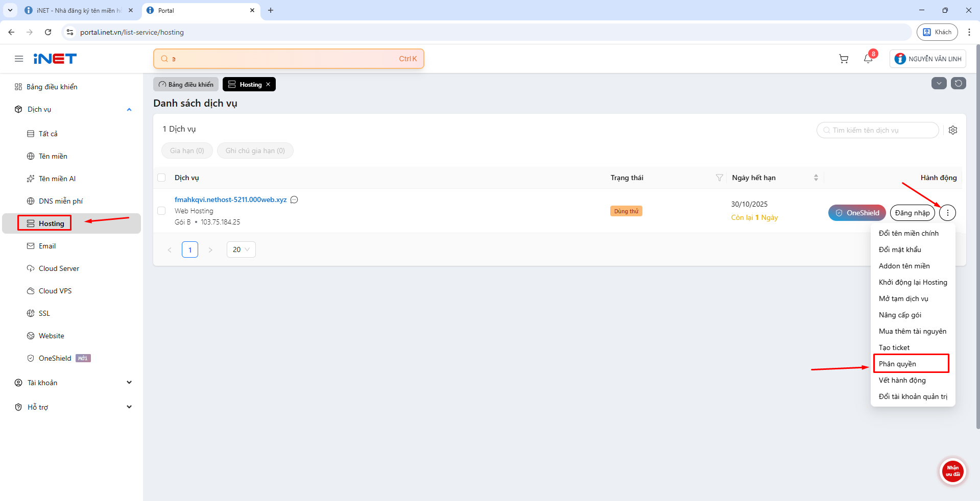Image resolution: width=980 pixels, height=501 pixels.
Task: Go to previous page arrow
Action: click(170, 249)
